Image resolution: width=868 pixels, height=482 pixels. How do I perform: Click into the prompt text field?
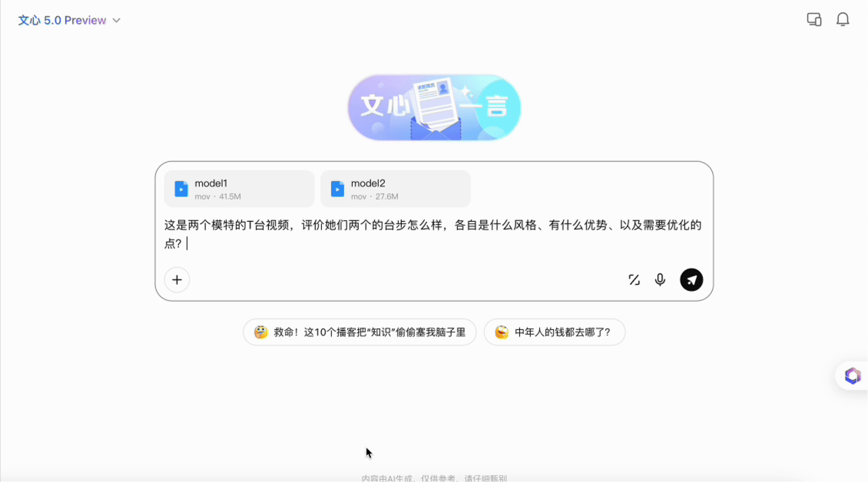(433, 234)
